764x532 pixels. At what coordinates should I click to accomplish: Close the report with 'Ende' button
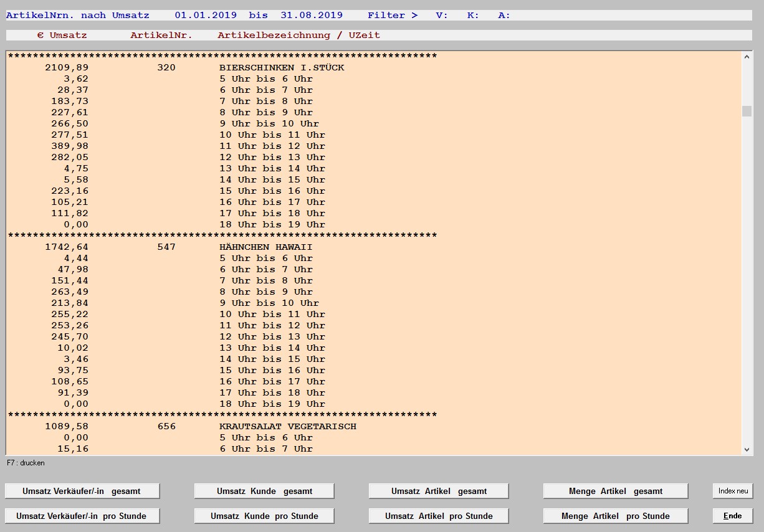click(x=733, y=516)
